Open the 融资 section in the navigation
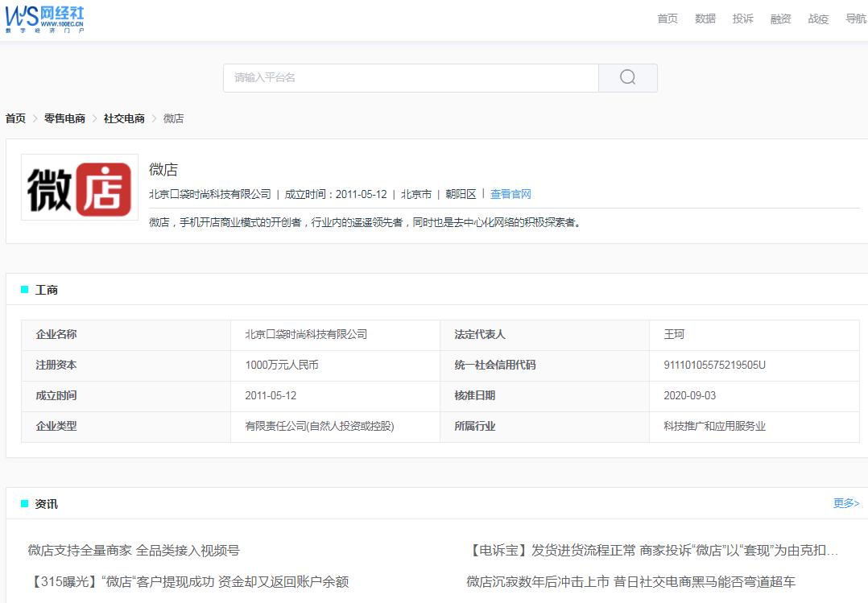This screenshot has width=868, height=603. click(779, 19)
